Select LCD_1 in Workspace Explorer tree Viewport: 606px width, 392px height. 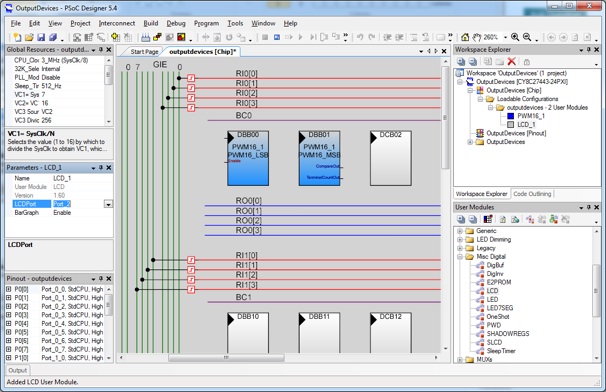tap(526, 124)
